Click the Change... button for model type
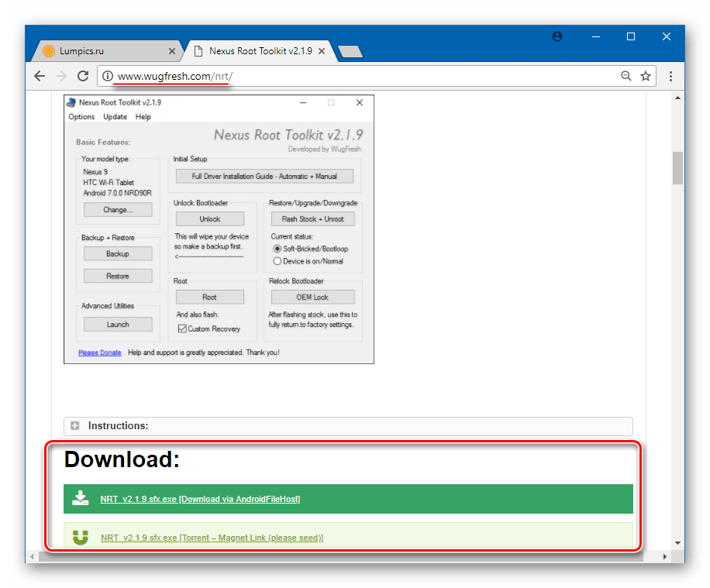710x588 pixels. point(118,210)
